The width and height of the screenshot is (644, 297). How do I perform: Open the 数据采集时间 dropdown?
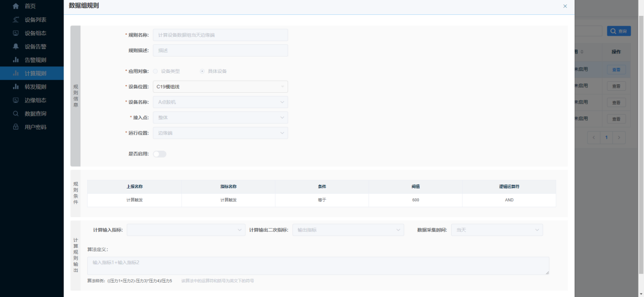(x=497, y=230)
